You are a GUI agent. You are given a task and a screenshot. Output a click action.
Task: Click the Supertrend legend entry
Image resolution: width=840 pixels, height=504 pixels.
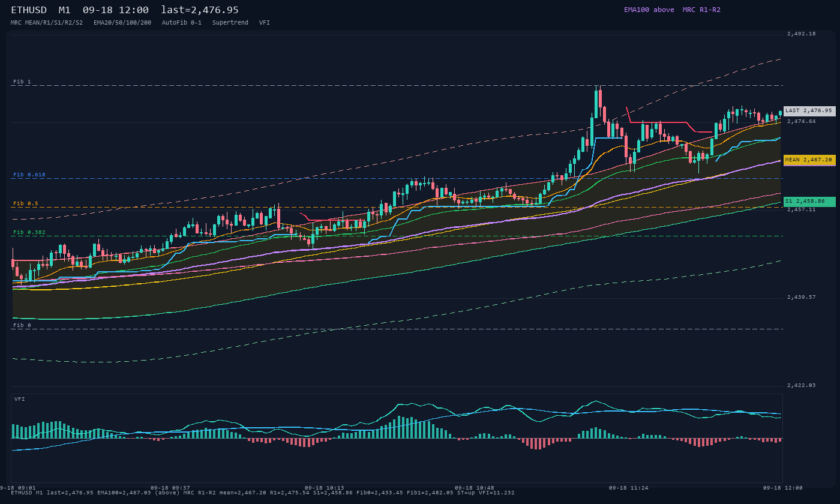click(x=230, y=22)
